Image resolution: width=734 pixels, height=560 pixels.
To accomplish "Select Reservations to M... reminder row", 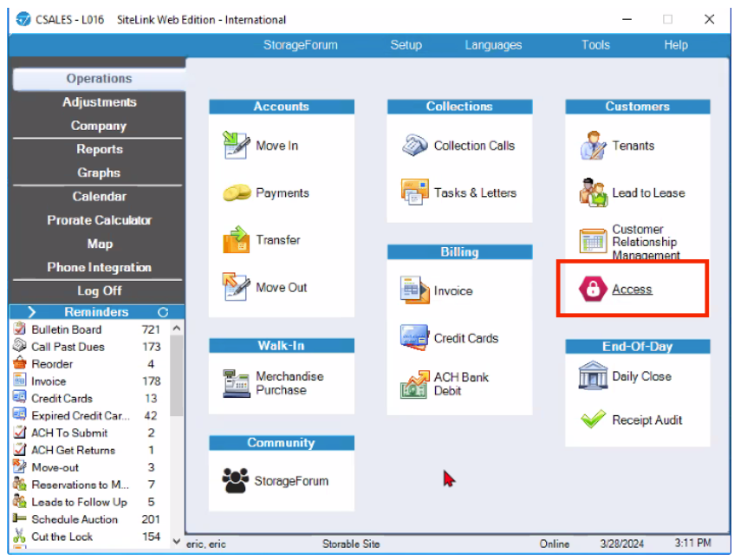I will 89,485.
